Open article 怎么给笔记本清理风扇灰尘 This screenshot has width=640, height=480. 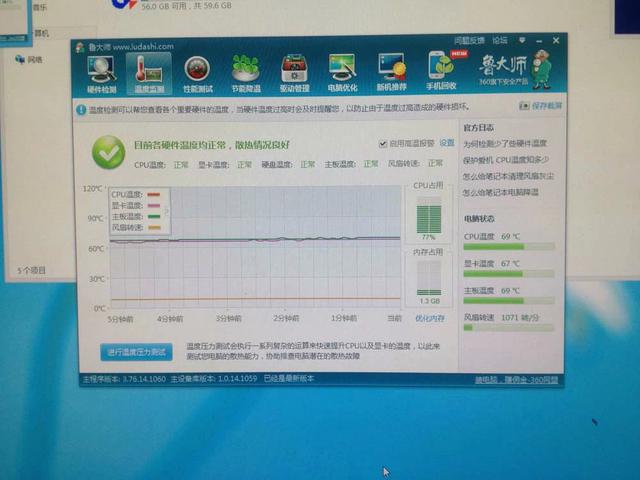tap(508, 176)
